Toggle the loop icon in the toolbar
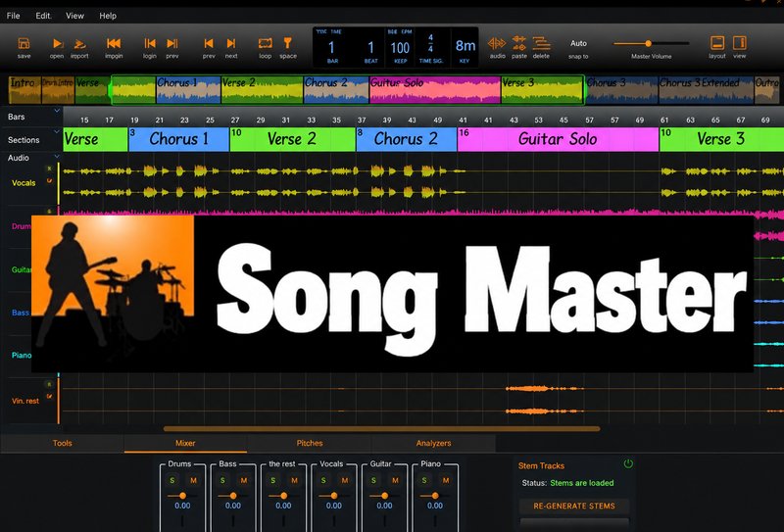Image resolution: width=784 pixels, height=532 pixels. [x=265, y=43]
